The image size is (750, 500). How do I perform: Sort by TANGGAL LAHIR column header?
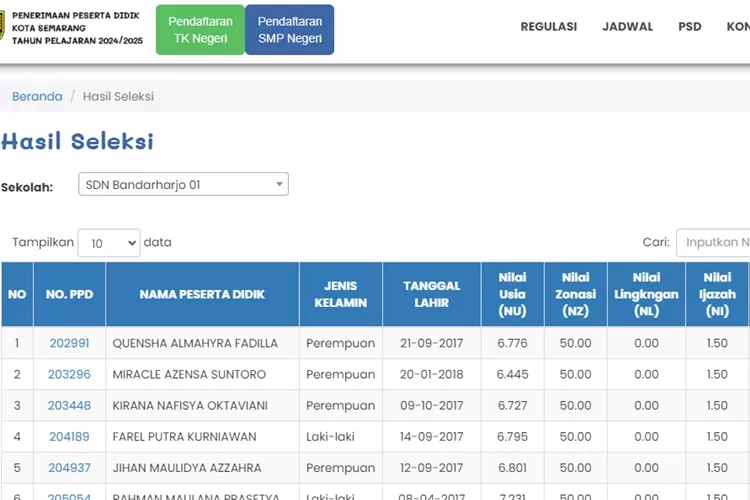pyautogui.click(x=432, y=294)
